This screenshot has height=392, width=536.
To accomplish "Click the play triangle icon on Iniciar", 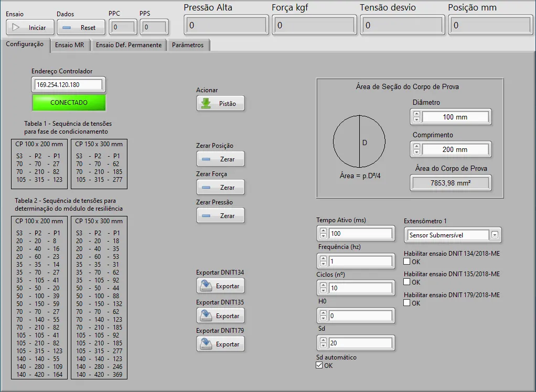I will pyautogui.click(x=16, y=27).
